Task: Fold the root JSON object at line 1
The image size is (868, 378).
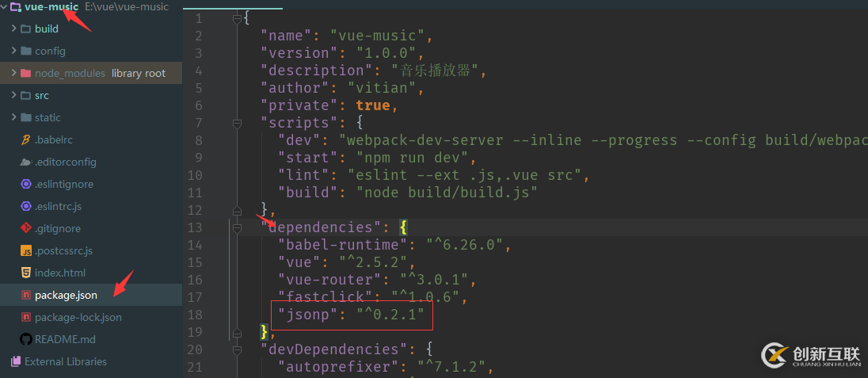Action: coord(237,19)
